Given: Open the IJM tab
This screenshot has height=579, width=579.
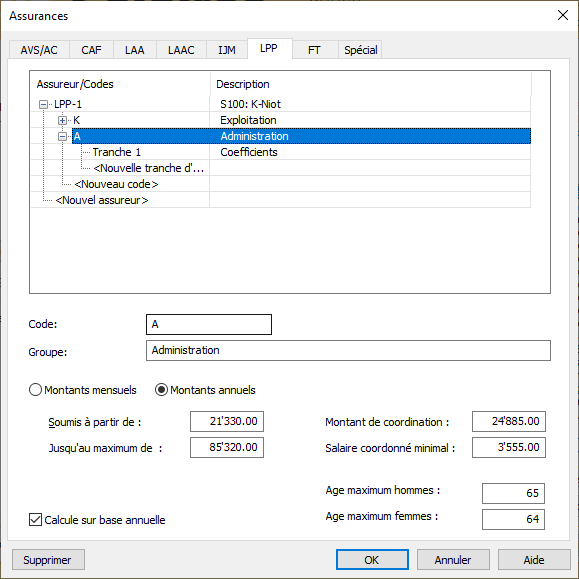Looking at the screenshot, I should [x=227, y=50].
